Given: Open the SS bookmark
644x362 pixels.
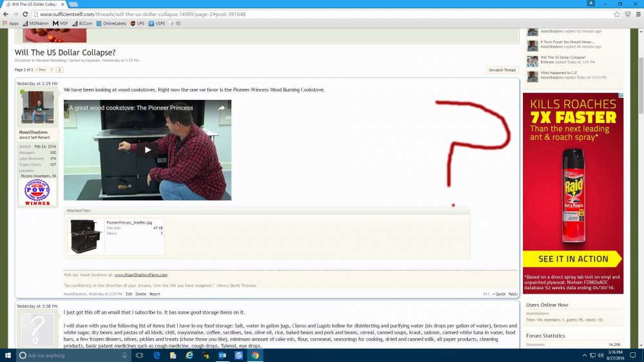Looking at the screenshot, I should [175, 23].
